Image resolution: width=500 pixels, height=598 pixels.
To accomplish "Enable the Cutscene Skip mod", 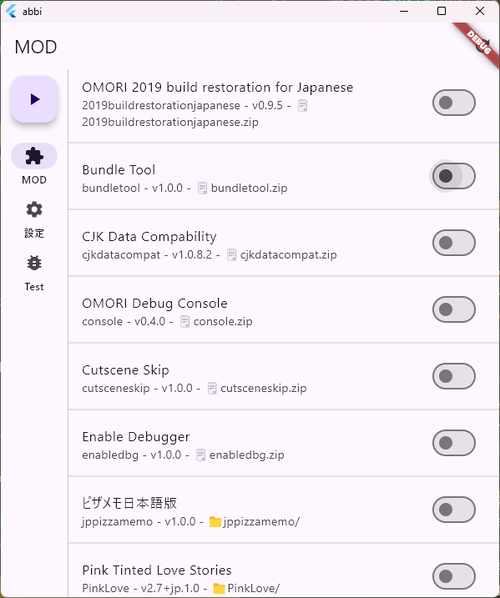I will (454, 376).
